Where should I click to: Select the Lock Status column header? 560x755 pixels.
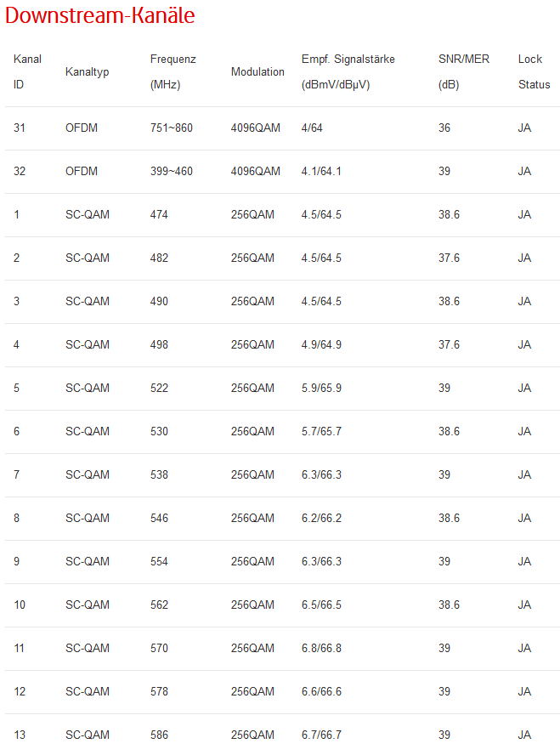534,71
